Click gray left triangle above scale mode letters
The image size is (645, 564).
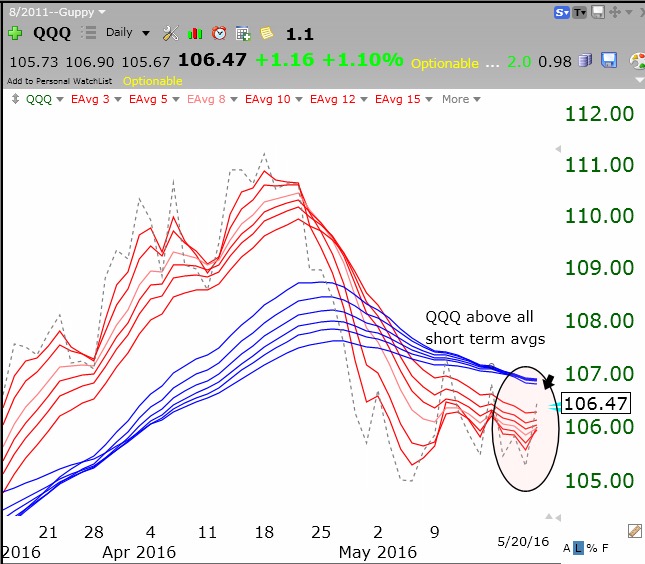558,518
